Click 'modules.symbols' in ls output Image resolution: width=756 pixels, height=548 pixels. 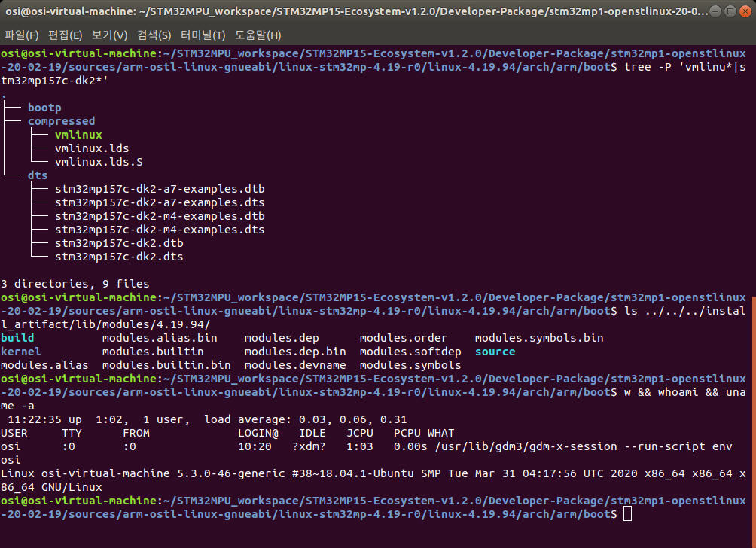coord(410,365)
